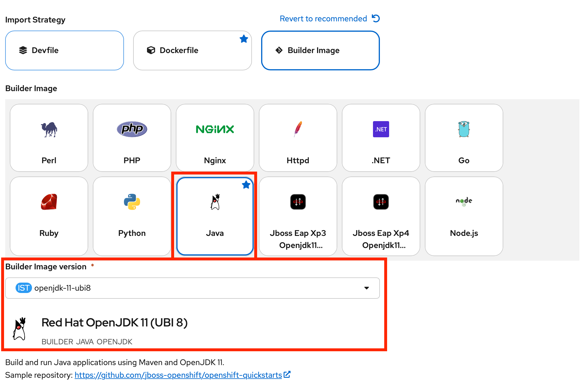This screenshot has width=588, height=387.
Task: Select the Python logo builder image
Action: (132, 202)
